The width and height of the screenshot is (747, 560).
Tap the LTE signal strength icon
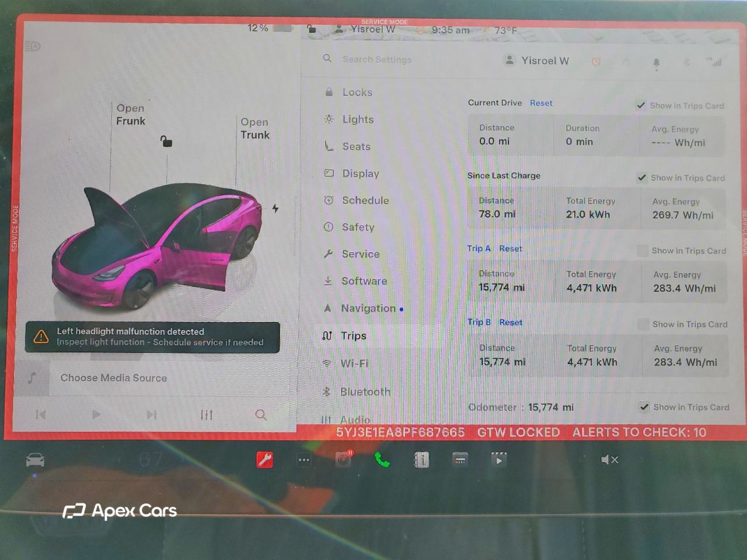click(x=714, y=61)
